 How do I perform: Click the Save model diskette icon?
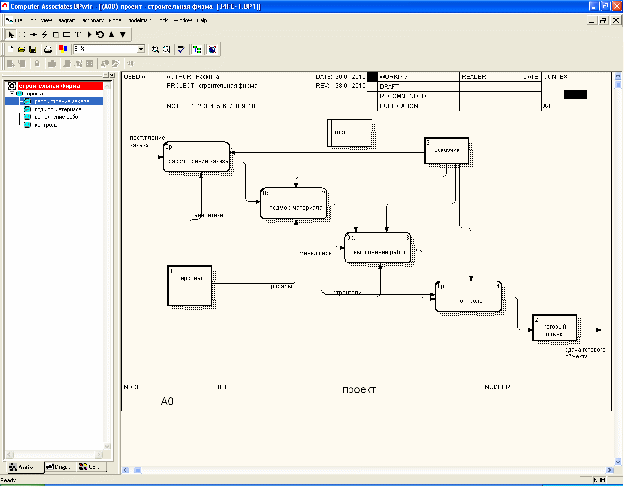point(32,48)
